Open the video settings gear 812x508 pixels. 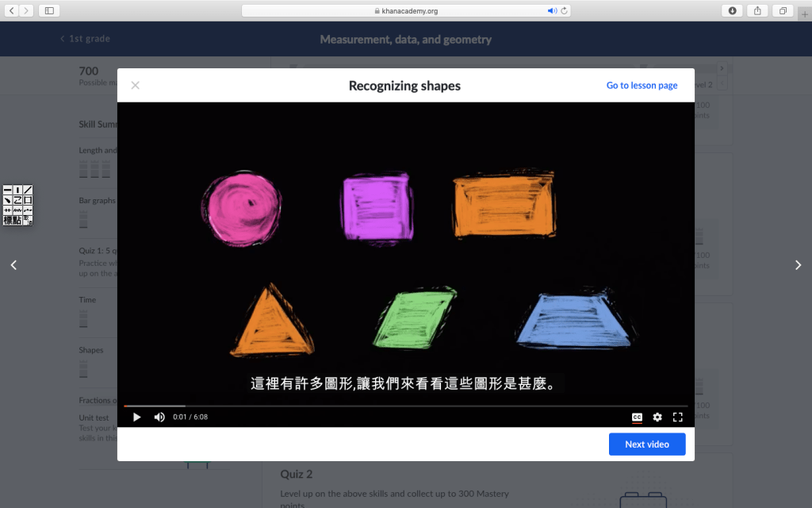pyautogui.click(x=657, y=417)
